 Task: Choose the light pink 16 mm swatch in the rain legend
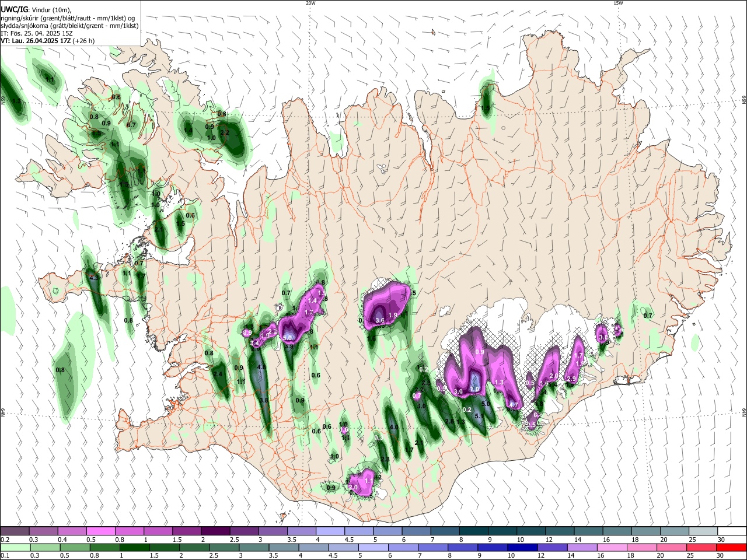611,547
